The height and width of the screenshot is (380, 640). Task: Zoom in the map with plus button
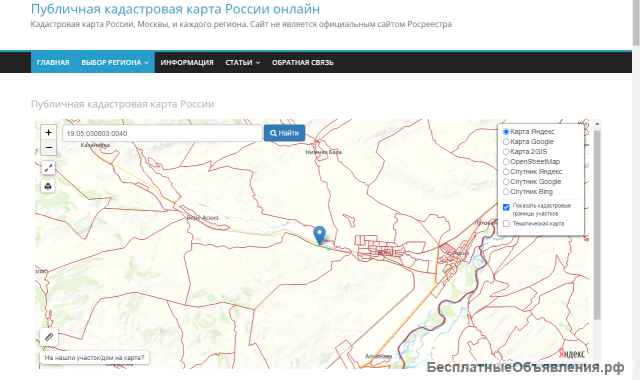click(49, 132)
